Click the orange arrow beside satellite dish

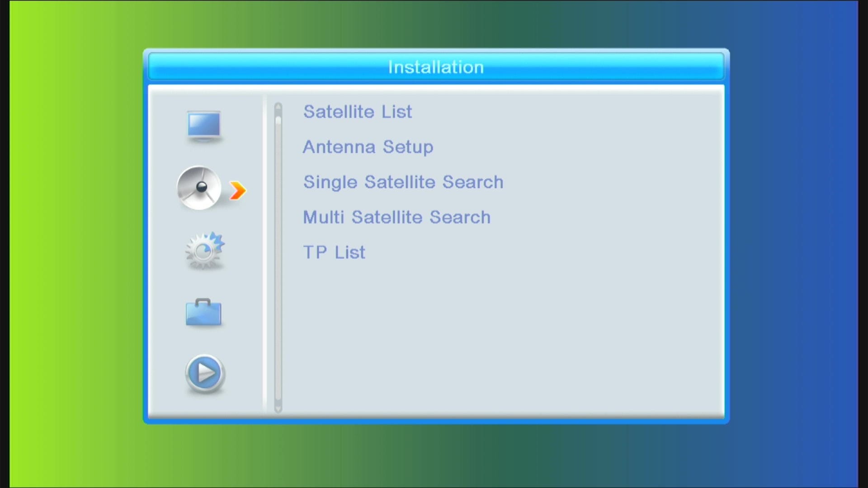click(238, 191)
